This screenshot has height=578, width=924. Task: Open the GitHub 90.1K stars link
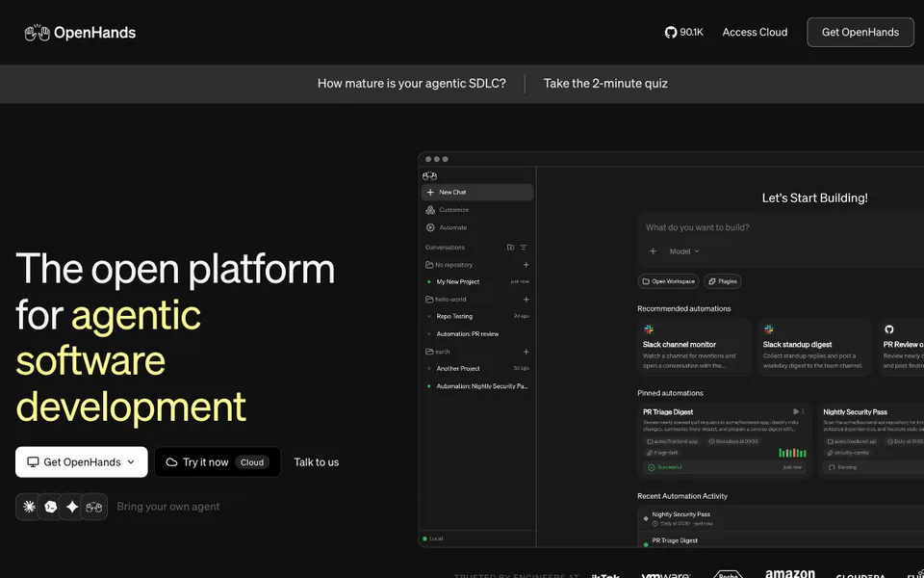pyautogui.click(x=684, y=33)
